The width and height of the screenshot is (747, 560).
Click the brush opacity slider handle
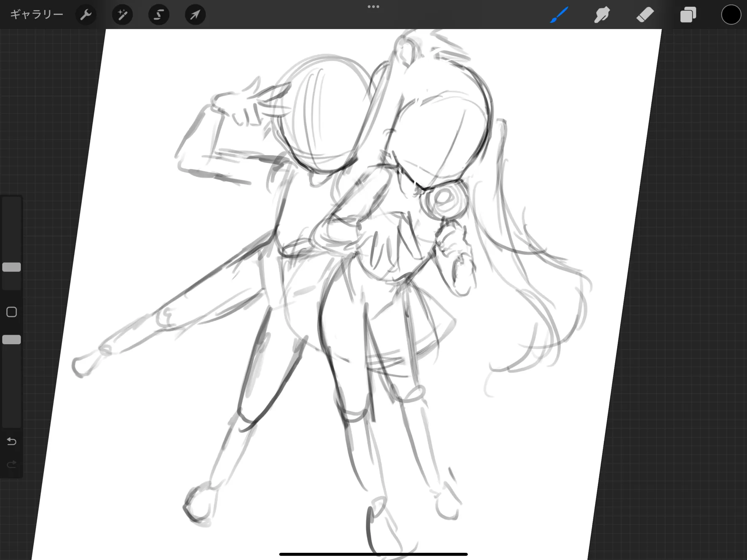click(12, 340)
